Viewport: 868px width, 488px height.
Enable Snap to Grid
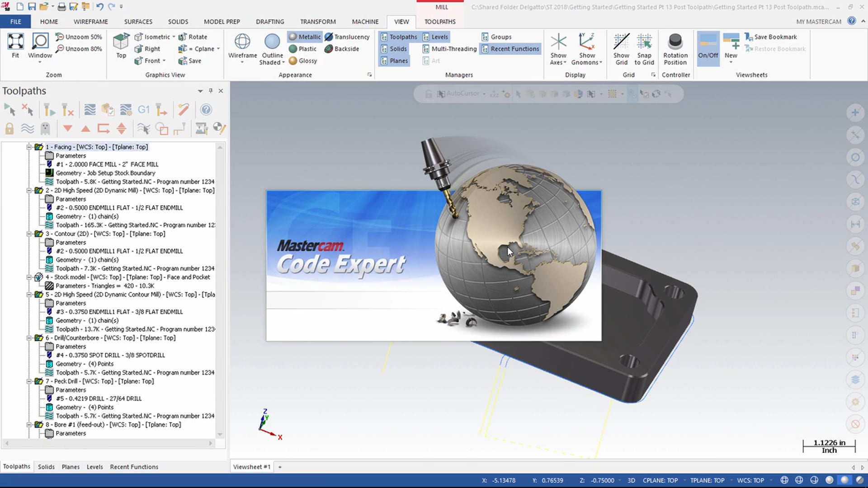[x=644, y=49]
